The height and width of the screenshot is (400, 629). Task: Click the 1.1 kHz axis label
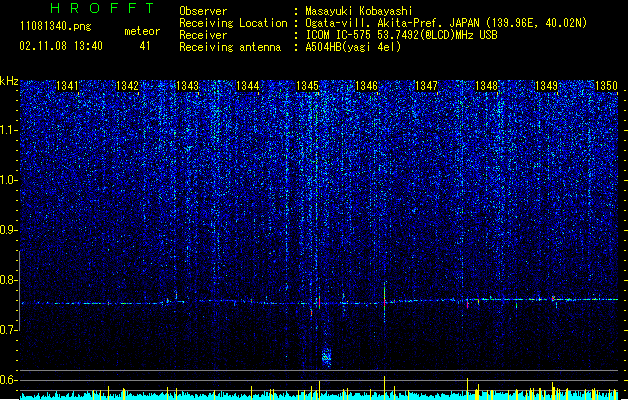9,130
